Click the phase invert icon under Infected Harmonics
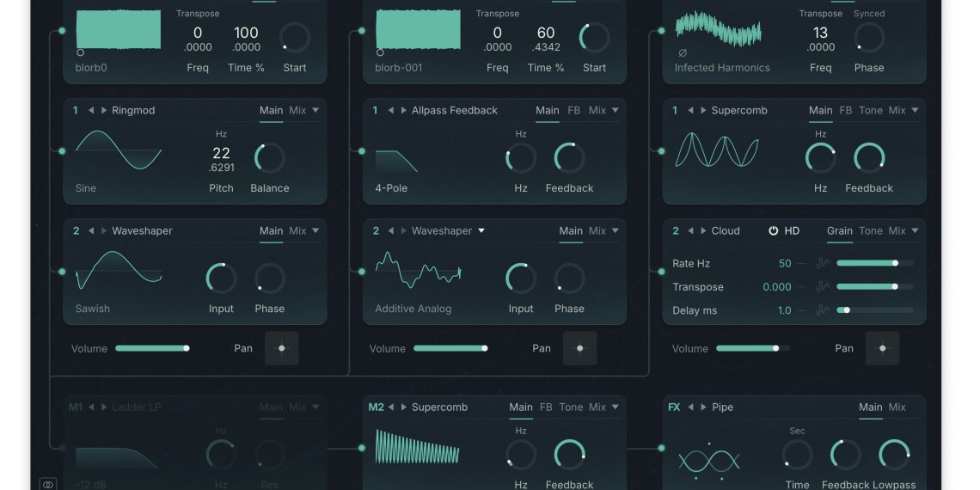The image size is (980, 490). [682, 53]
